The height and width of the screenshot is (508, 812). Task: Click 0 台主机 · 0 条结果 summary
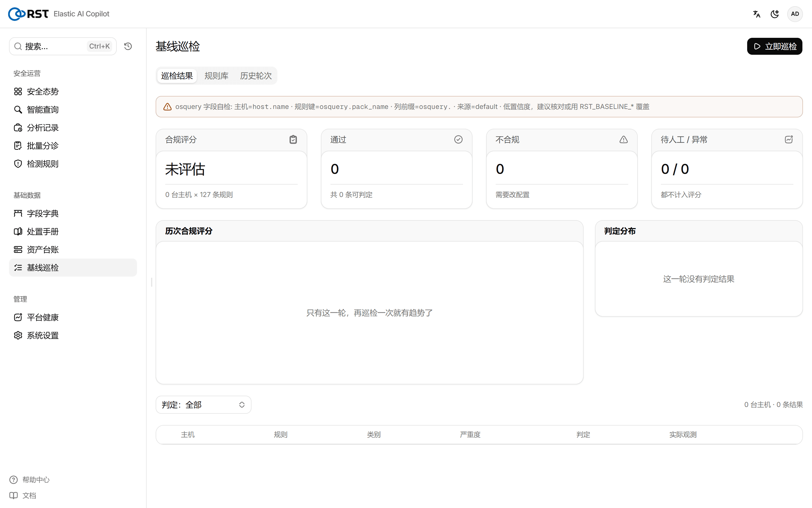[x=773, y=404]
